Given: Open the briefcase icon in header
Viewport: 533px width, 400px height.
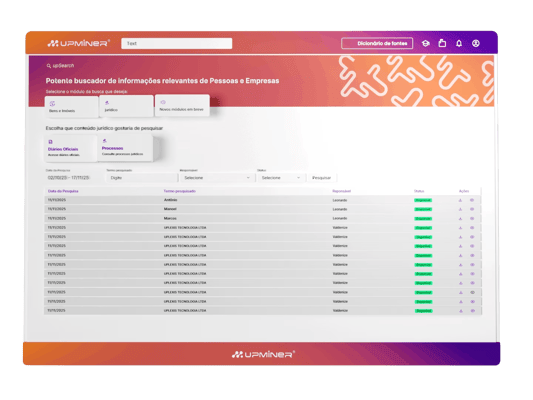Looking at the screenshot, I should [x=442, y=43].
